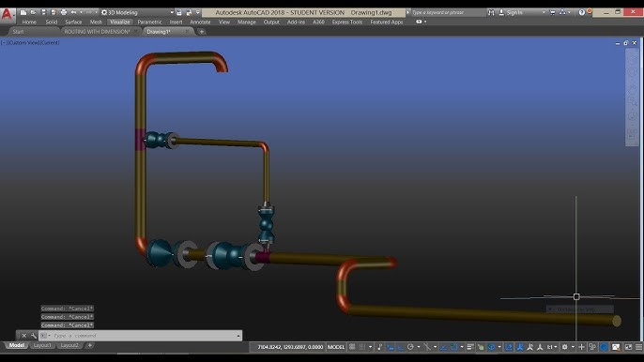
Task: Open the Manage ribbon tab
Action: tap(246, 23)
